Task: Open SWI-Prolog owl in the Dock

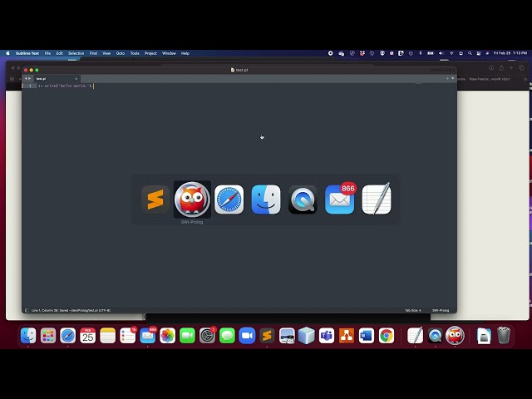Action: [x=455, y=336]
